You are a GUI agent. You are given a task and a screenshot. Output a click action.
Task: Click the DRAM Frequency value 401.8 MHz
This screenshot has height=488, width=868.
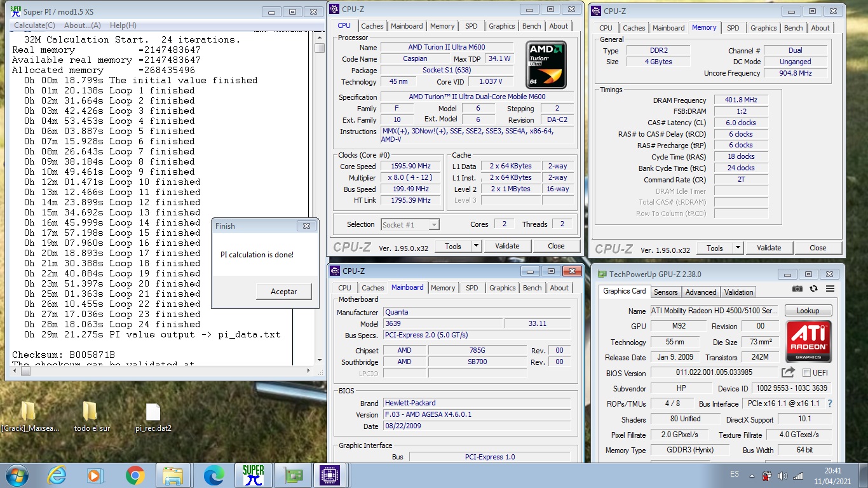740,100
